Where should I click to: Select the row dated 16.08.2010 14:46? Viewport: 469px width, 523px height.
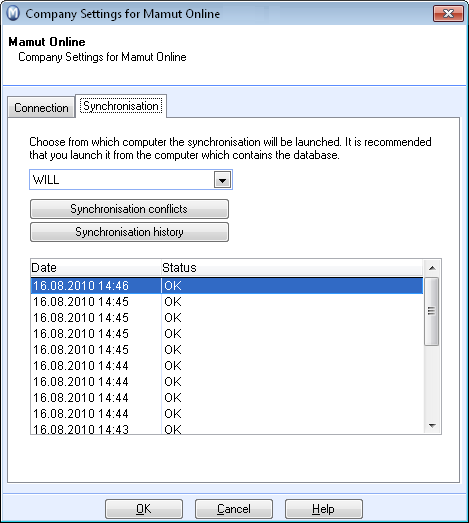pyautogui.click(x=227, y=286)
